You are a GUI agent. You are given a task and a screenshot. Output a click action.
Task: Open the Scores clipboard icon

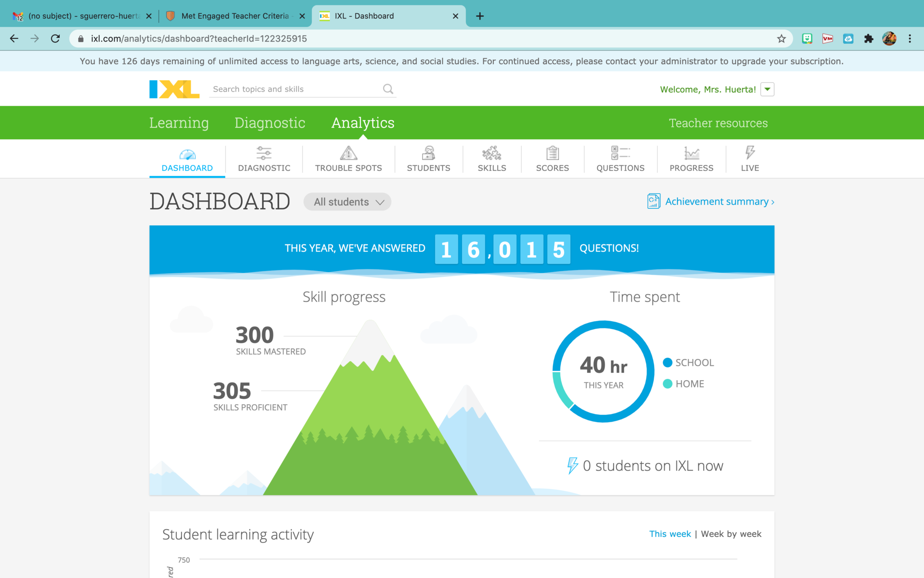click(552, 154)
